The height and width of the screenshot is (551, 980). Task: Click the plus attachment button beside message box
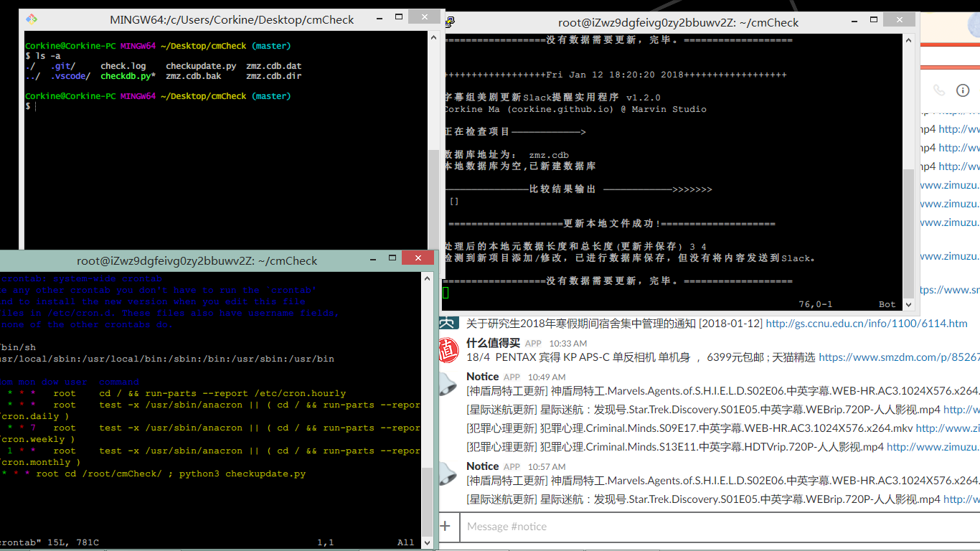446,526
